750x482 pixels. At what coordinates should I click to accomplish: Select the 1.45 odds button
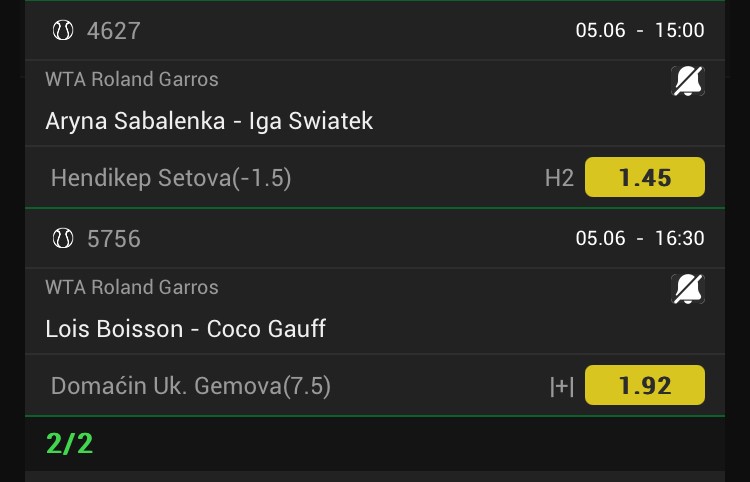pyautogui.click(x=645, y=177)
